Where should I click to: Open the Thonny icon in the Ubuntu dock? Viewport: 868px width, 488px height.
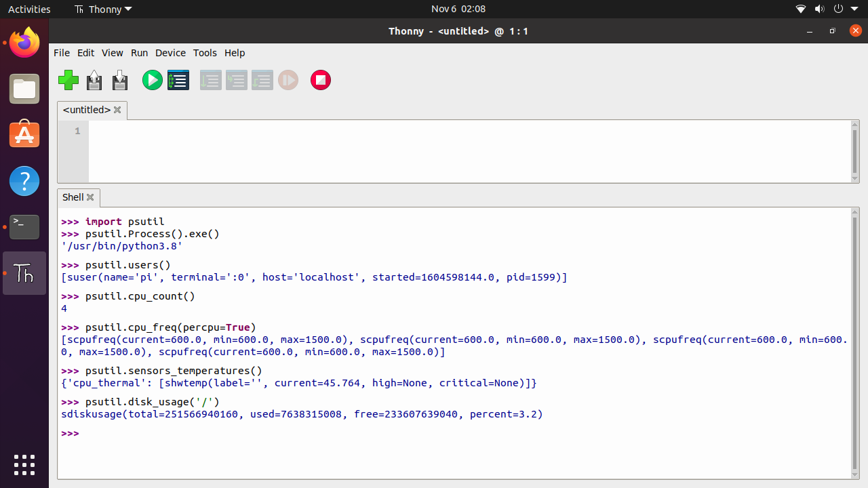[x=24, y=273]
